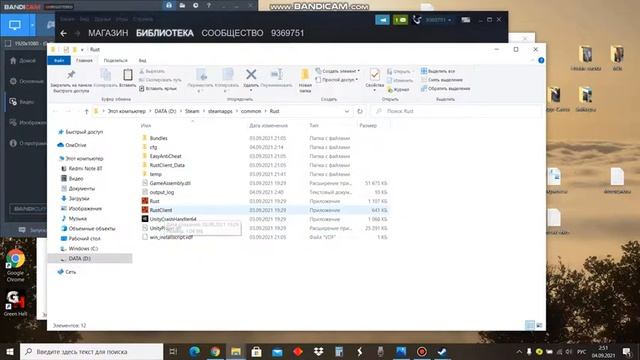Open Steam profile 9369751 link

click(x=287, y=33)
